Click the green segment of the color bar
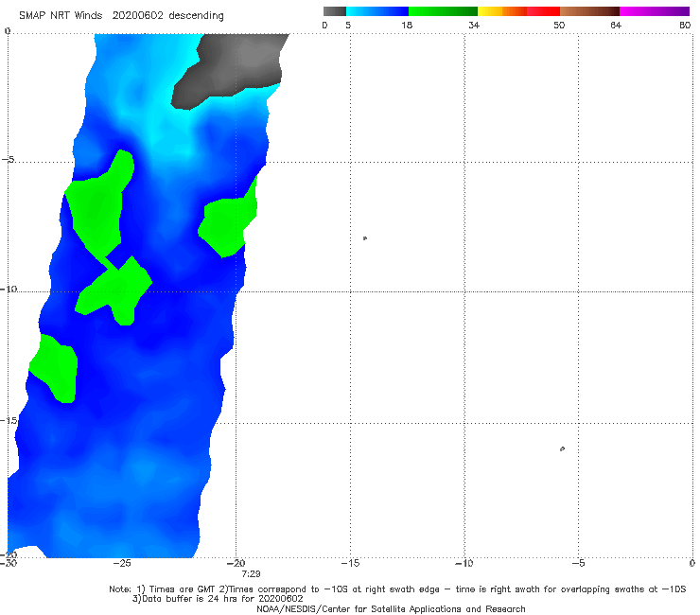Screen dimensions: 700x615 click(443, 11)
